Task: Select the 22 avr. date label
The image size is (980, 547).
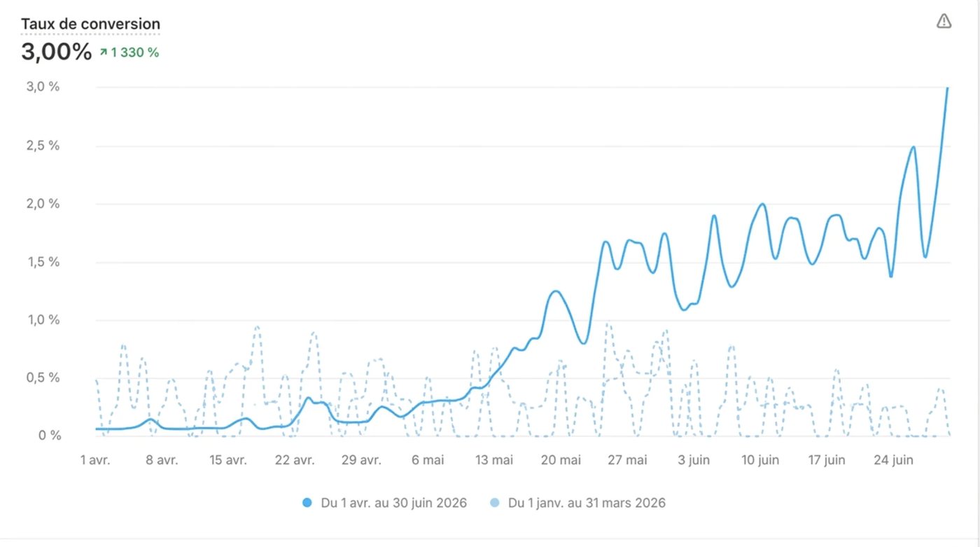Action: click(x=295, y=460)
